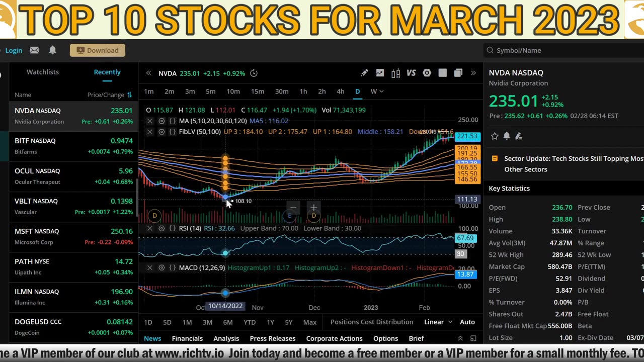
Task: Open FibLV indicator script braces icon
Action: coord(172,132)
